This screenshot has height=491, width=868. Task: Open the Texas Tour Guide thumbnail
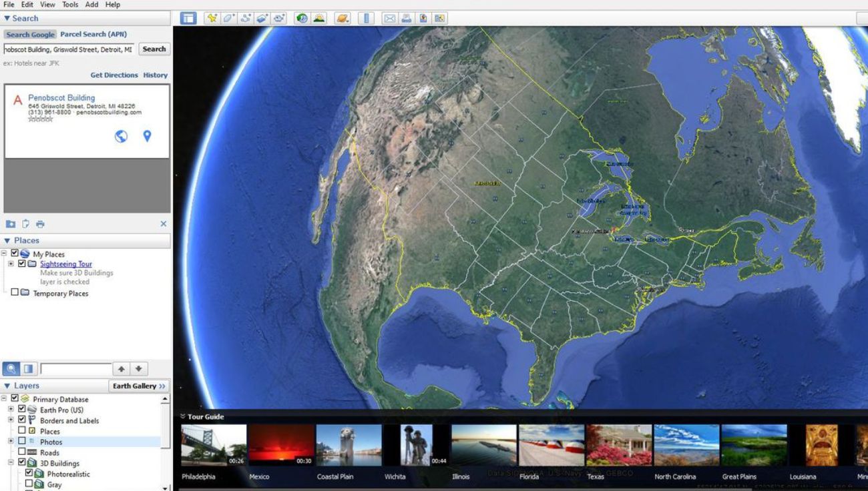coord(619,445)
